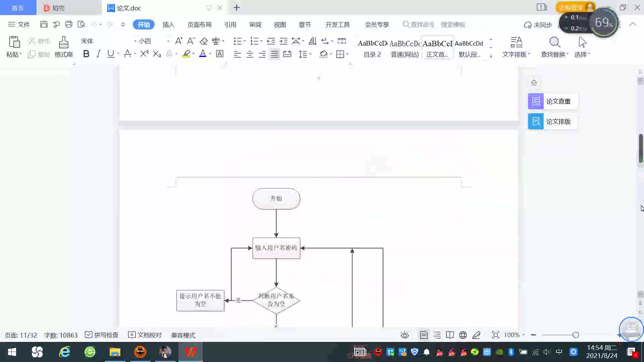
Task: Toggle eye protection mode icon
Action: coord(405,335)
